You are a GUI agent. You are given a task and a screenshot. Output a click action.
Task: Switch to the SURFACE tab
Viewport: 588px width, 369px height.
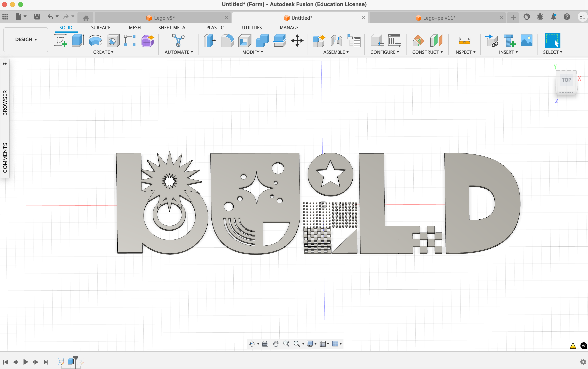click(101, 28)
